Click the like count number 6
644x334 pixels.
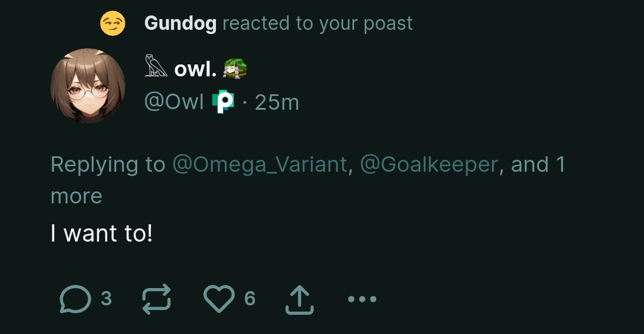tap(250, 298)
